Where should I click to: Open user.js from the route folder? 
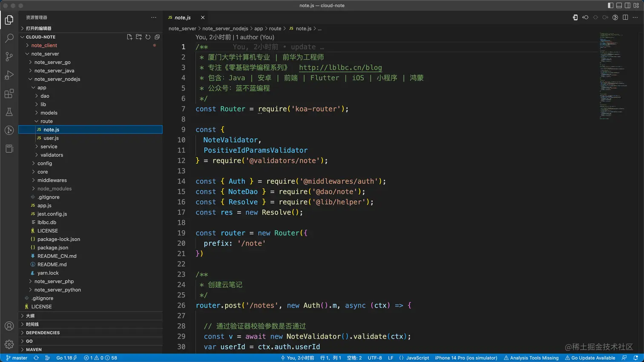click(90, 138)
